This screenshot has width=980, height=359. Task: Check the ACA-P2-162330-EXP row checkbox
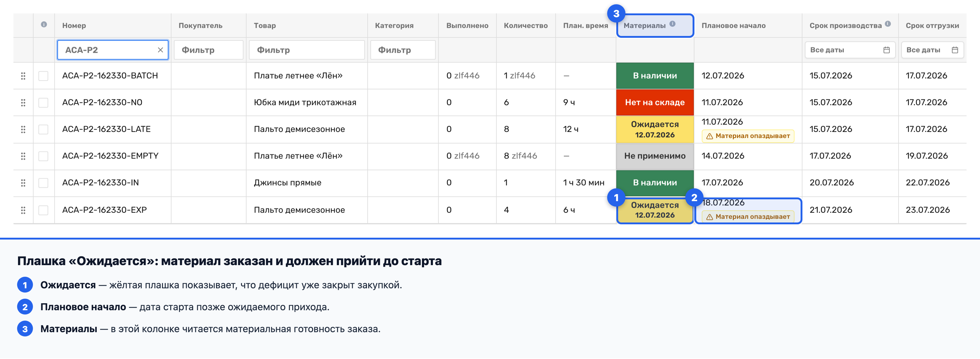click(43, 210)
